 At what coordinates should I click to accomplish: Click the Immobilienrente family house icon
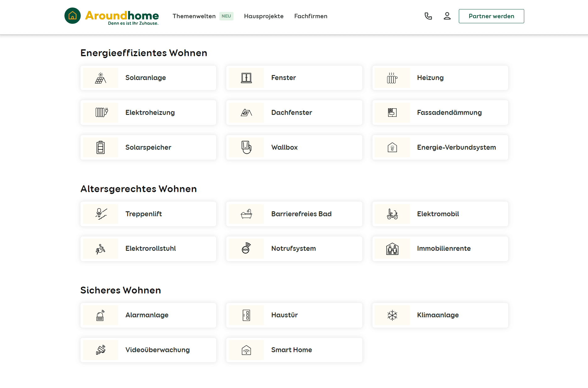(392, 249)
